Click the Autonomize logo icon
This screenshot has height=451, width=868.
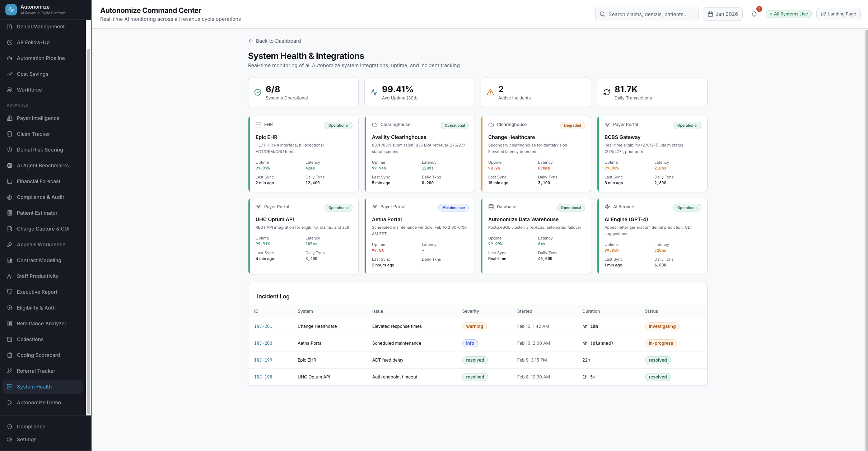[x=11, y=10]
